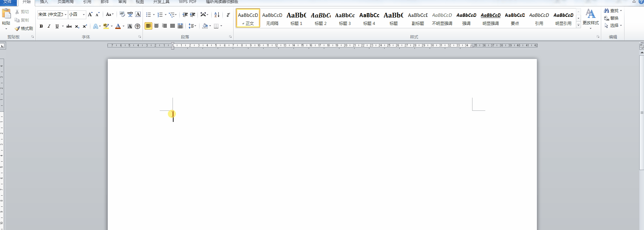644x230 pixels.
Task: Show or hide paragraph marks
Action: coord(228,14)
